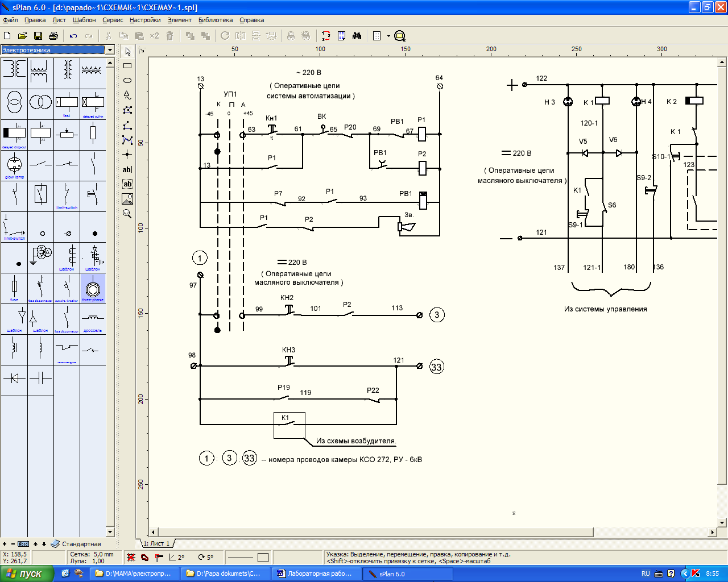Select the text block tool with dotted frame
Screen dimensions: 728x582
click(127, 184)
